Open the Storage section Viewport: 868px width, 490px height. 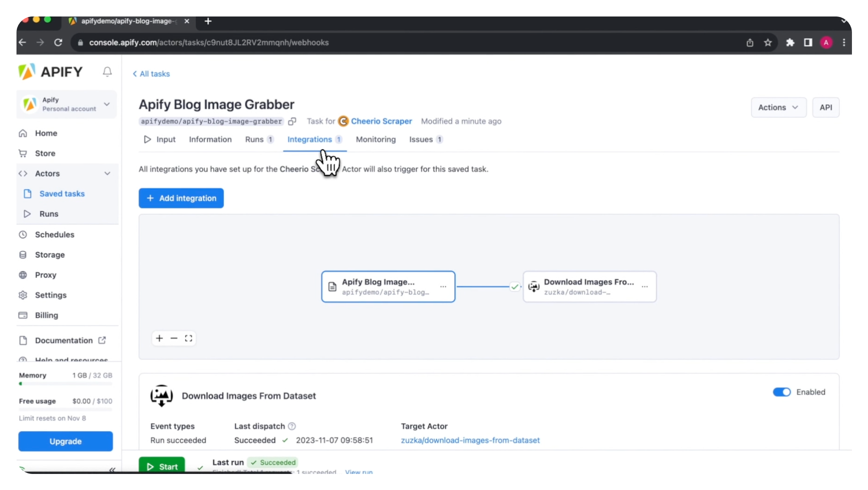(49, 255)
